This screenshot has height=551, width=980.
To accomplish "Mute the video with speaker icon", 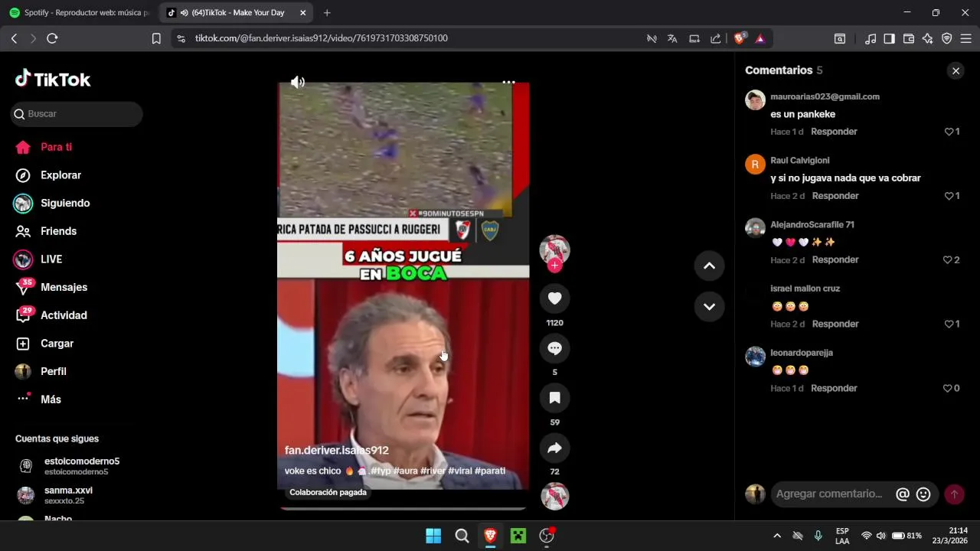I will pos(298,82).
